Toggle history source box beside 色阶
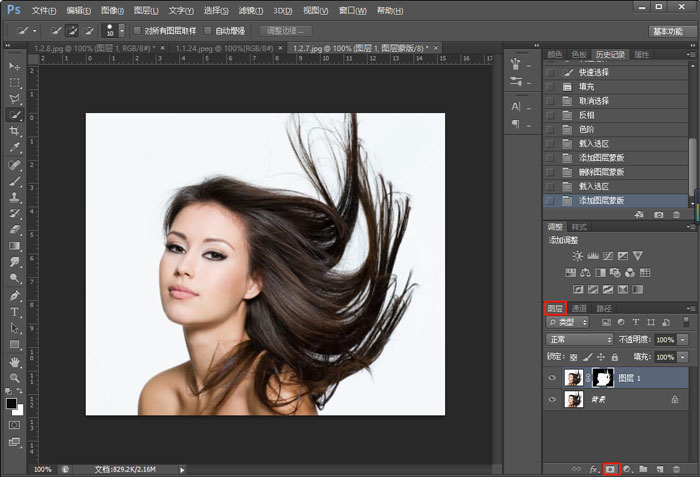700x477 pixels. point(550,129)
